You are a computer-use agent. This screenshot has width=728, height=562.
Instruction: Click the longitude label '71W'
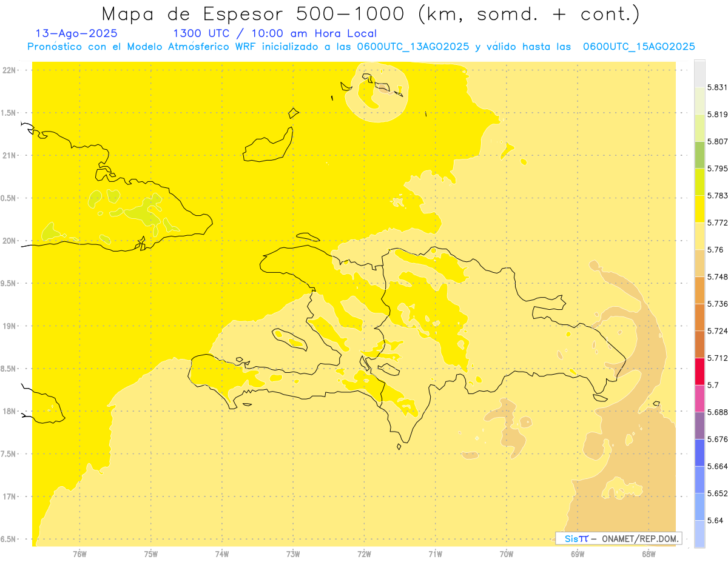(x=435, y=554)
